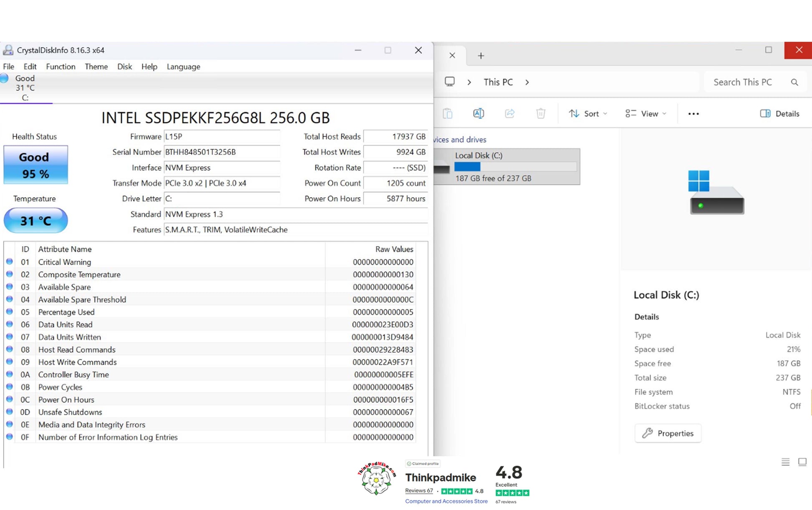Toggle the Details pane button
The height and width of the screenshot is (510, 812).
pyautogui.click(x=779, y=113)
